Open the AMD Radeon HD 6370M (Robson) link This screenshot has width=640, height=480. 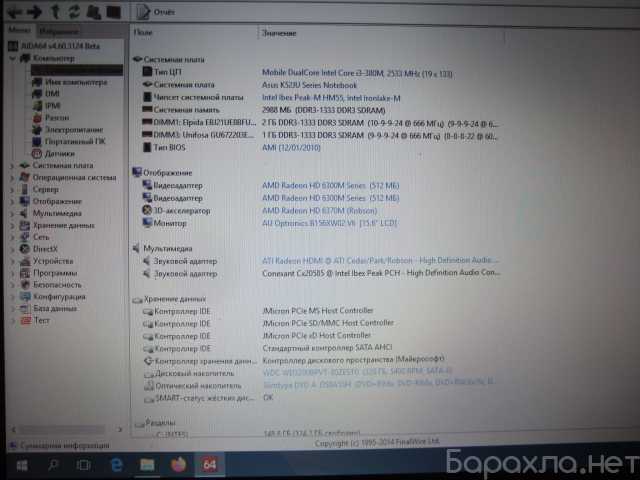point(319,211)
